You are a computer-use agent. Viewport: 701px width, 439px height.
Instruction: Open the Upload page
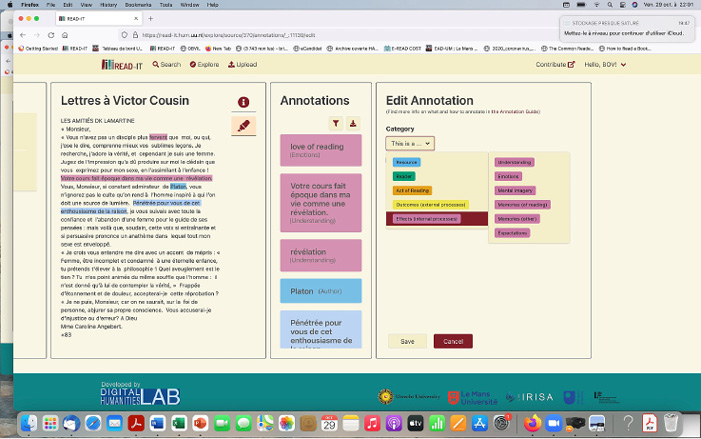(x=242, y=64)
